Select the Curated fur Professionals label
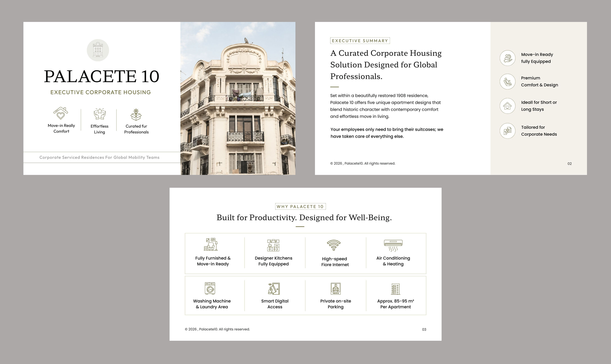Viewport: 611px width, 364px height. [x=136, y=129]
